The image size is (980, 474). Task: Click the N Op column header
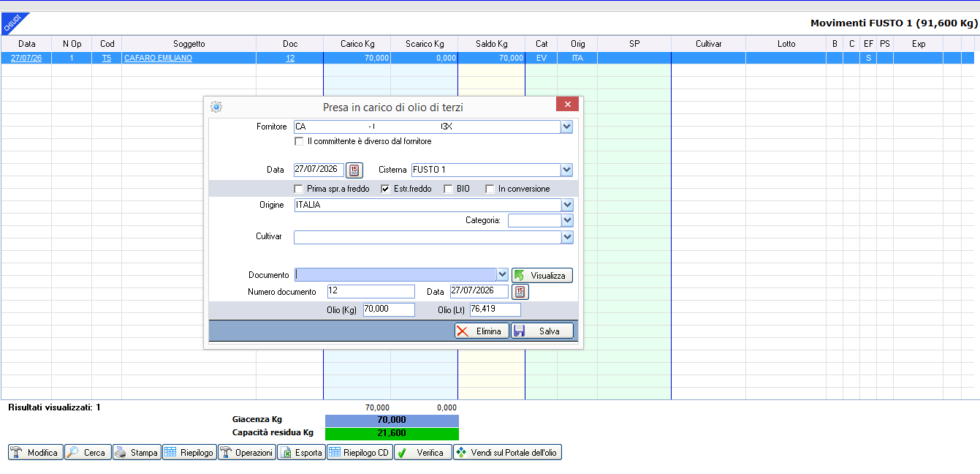click(72, 44)
